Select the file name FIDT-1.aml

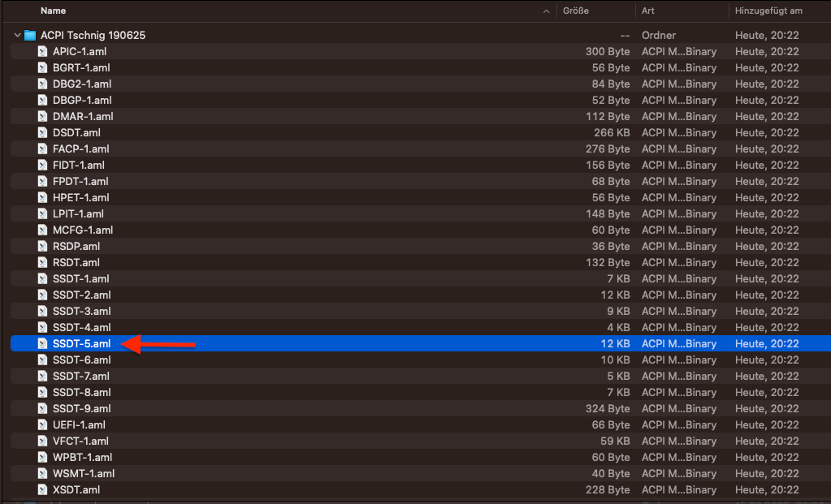click(x=79, y=166)
